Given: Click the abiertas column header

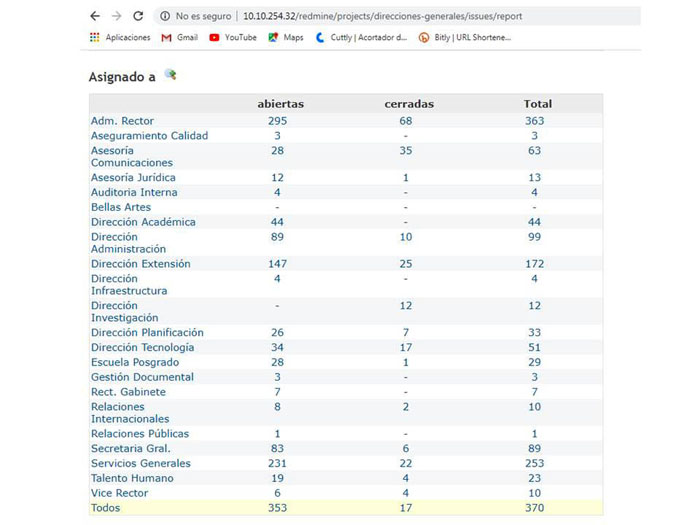Looking at the screenshot, I should (x=280, y=104).
